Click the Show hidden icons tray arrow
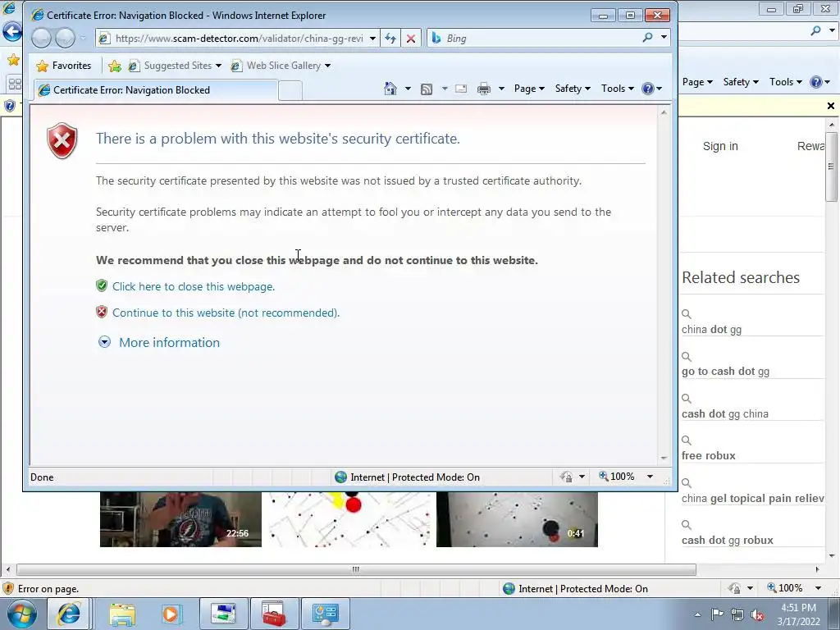 click(697, 615)
